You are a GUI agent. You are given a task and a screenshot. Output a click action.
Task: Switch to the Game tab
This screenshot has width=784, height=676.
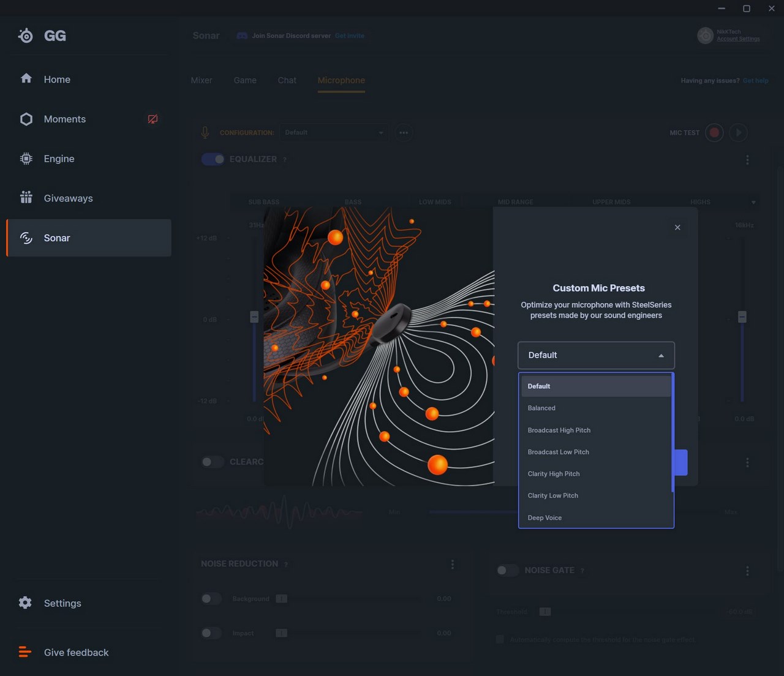[x=245, y=80]
